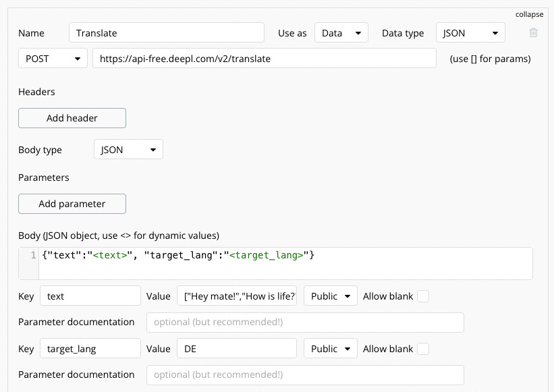Click the Value field with Hey mate
The image size is (554, 392).
coord(237,296)
